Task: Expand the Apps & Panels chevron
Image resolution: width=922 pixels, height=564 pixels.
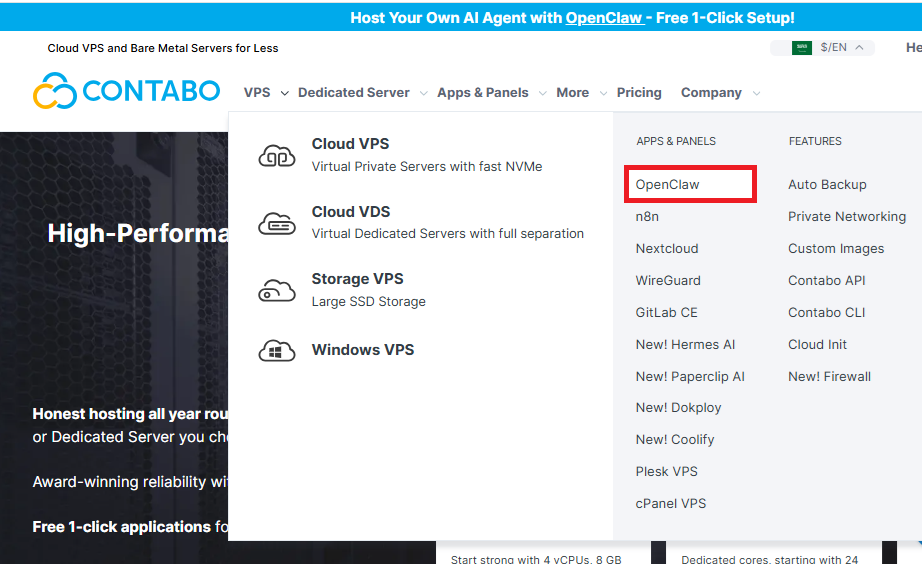Action: point(543,94)
